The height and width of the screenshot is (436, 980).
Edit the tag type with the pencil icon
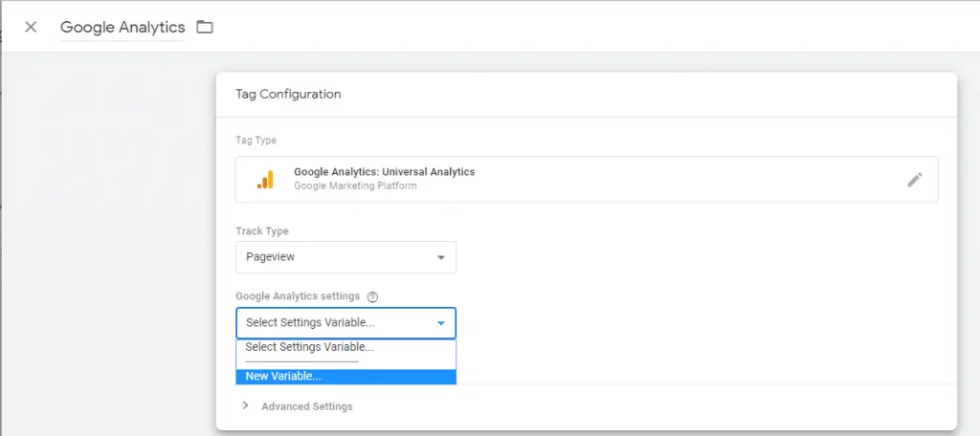tap(914, 180)
